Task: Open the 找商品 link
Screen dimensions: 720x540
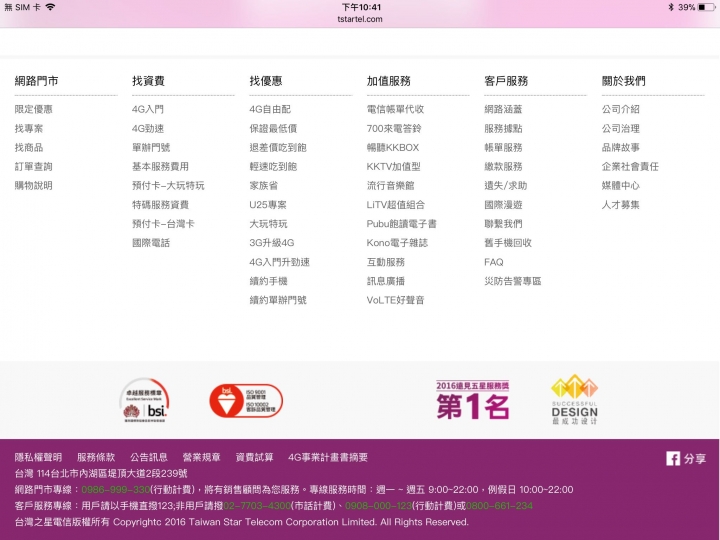Action: [29, 147]
